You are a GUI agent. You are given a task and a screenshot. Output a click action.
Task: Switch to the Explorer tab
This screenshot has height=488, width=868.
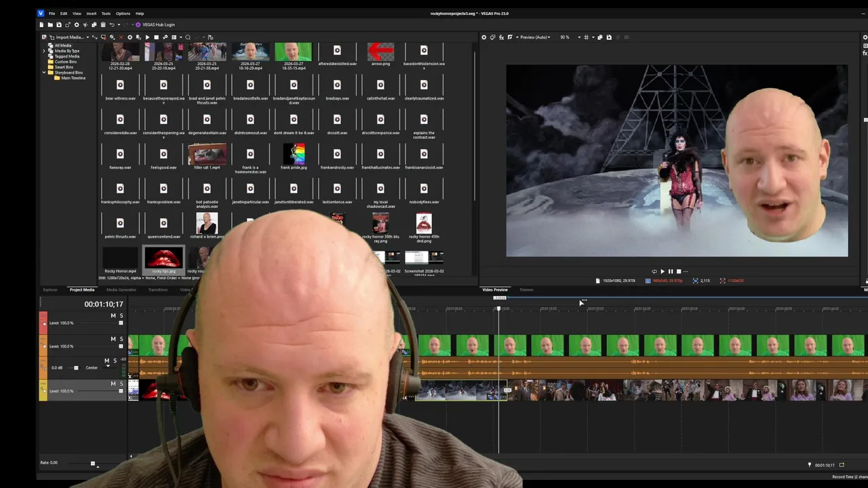(x=50, y=290)
